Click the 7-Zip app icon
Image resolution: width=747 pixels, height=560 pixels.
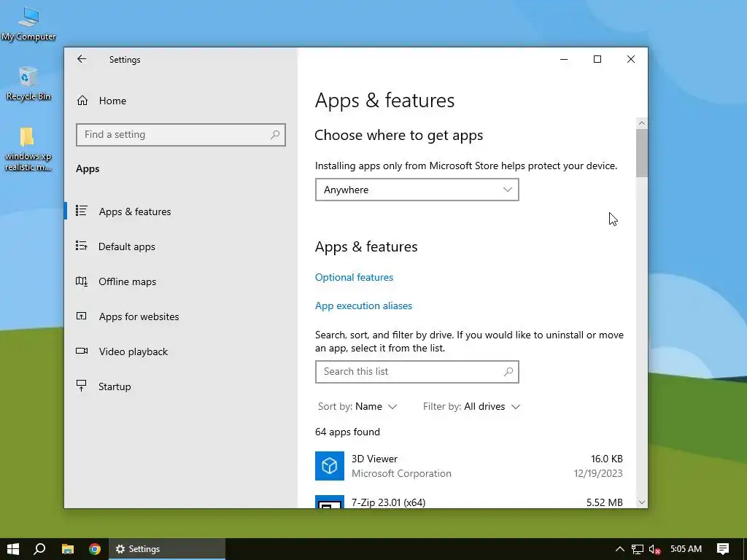(x=330, y=502)
